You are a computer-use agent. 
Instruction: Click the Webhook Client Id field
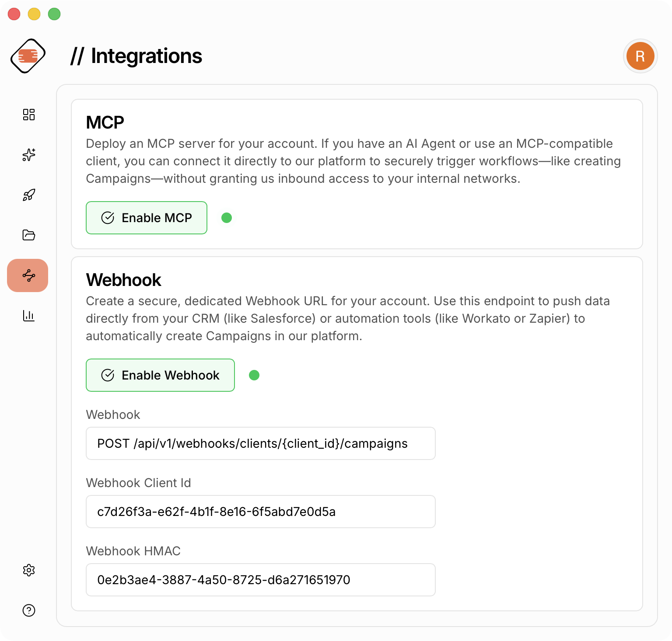tap(261, 512)
